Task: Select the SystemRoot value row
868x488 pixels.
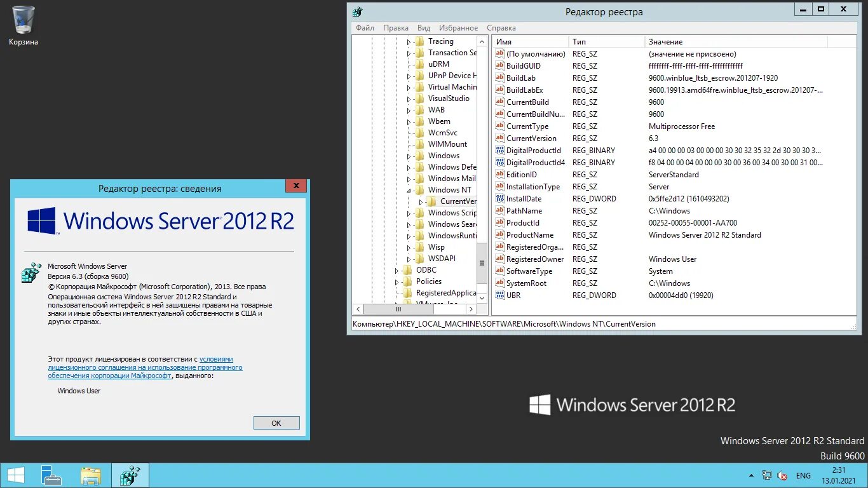Action: pyautogui.click(x=661, y=283)
